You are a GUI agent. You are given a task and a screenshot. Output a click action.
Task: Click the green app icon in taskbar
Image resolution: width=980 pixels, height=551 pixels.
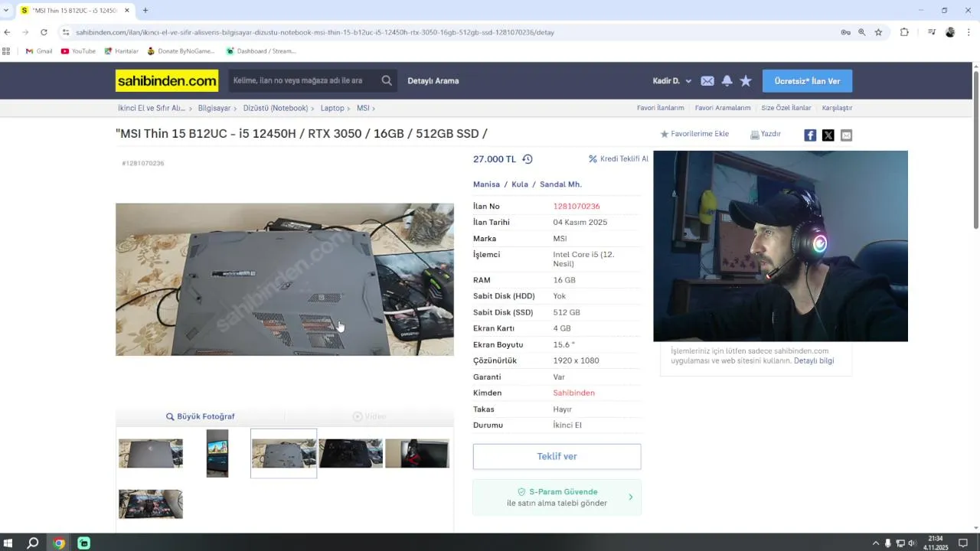click(x=83, y=543)
